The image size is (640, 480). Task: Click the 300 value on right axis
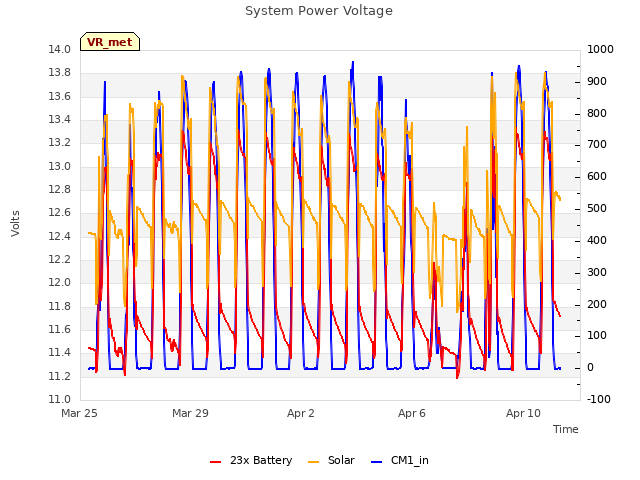[x=597, y=272]
